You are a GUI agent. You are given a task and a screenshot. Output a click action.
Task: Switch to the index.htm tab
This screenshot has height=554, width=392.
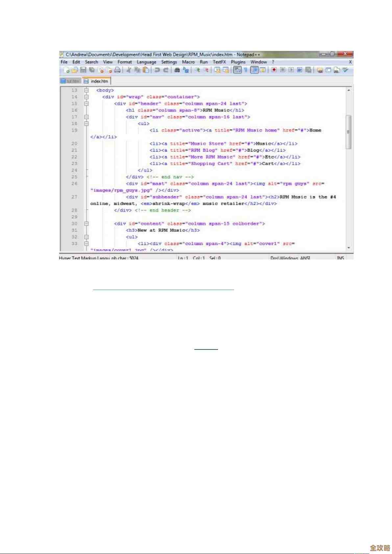point(96,81)
